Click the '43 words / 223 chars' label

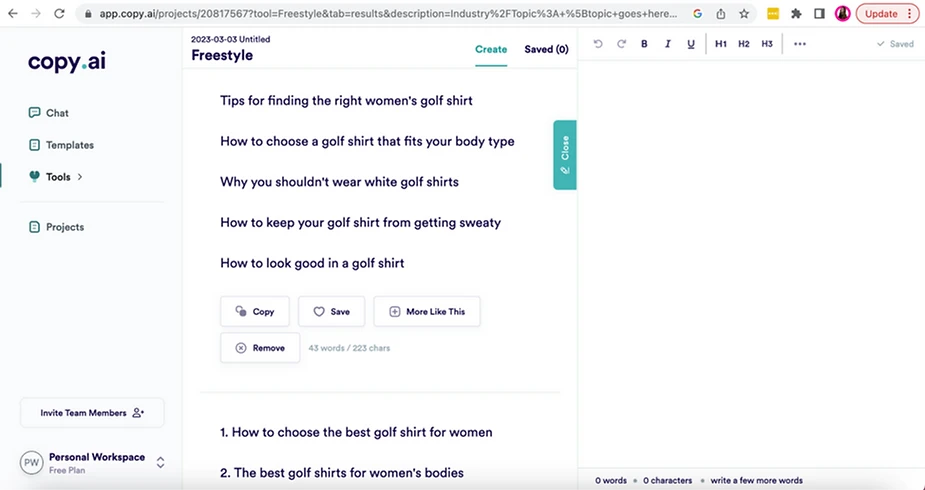point(349,348)
